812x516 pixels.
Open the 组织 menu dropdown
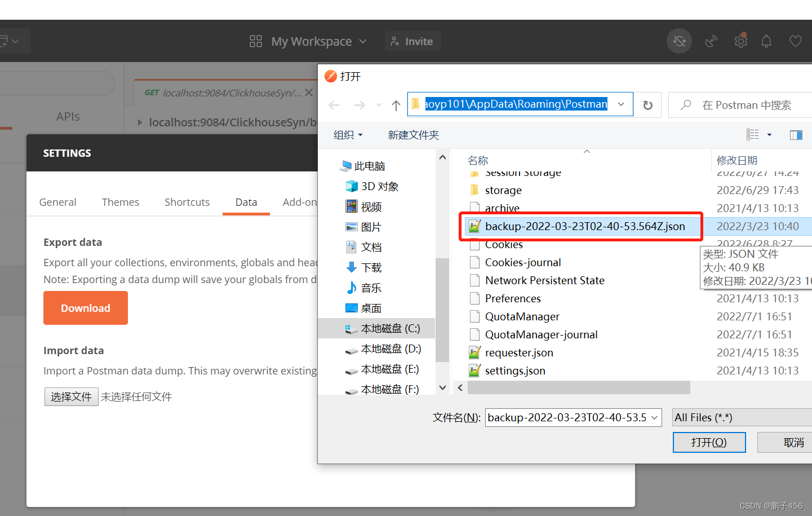pos(348,135)
